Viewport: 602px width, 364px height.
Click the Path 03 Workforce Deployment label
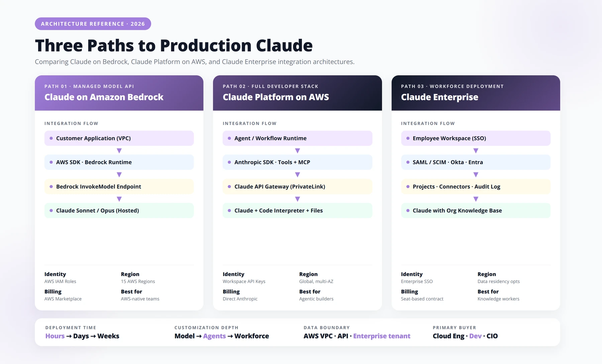[452, 86]
